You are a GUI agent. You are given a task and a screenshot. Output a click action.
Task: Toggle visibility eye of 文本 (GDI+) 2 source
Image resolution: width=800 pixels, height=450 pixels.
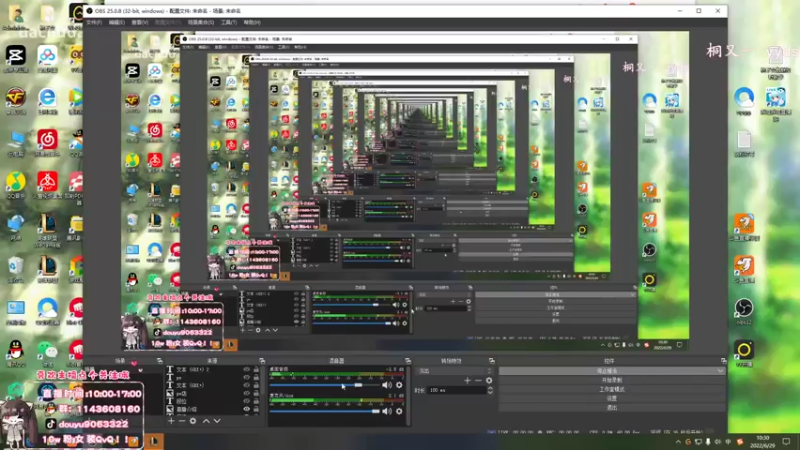[x=246, y=369]
